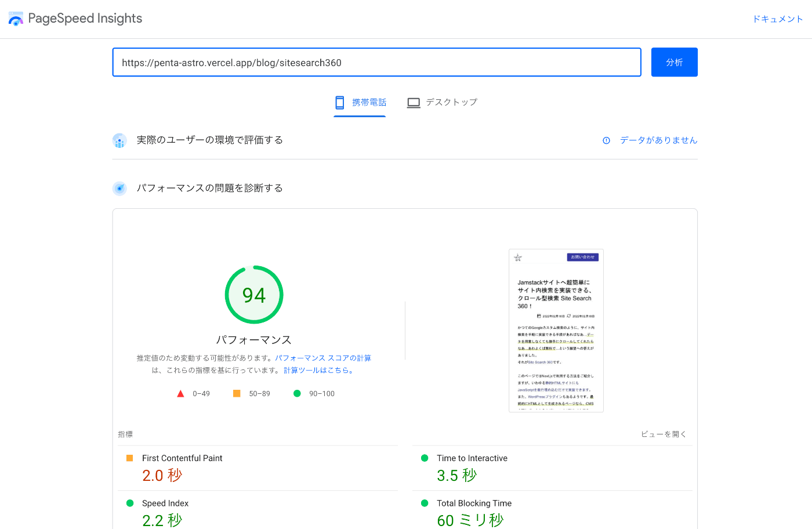Screen dimensions: 812x529
Task: Click the mobile phone icon in tabs
Action: [x=340, y=103]
